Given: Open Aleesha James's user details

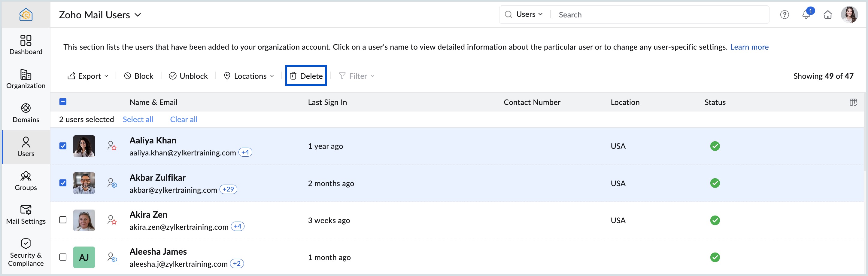Looking at the screenshot, I should click(158, 252).
